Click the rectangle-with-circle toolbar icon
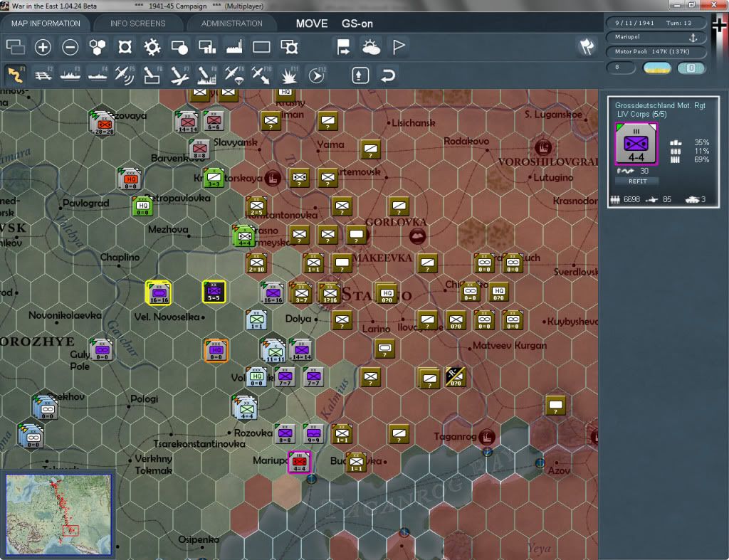Screen dimensions: 729x560 (x=179, y=47)
